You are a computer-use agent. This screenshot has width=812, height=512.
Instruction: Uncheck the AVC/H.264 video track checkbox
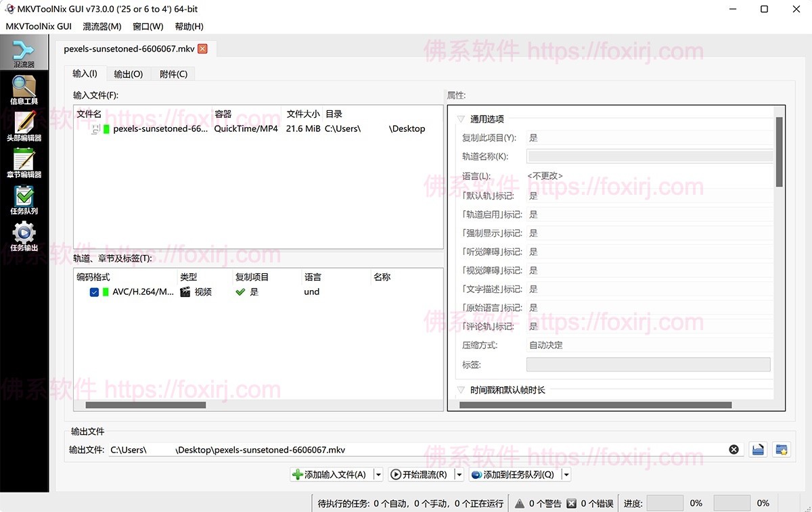(x=93, y=292)
